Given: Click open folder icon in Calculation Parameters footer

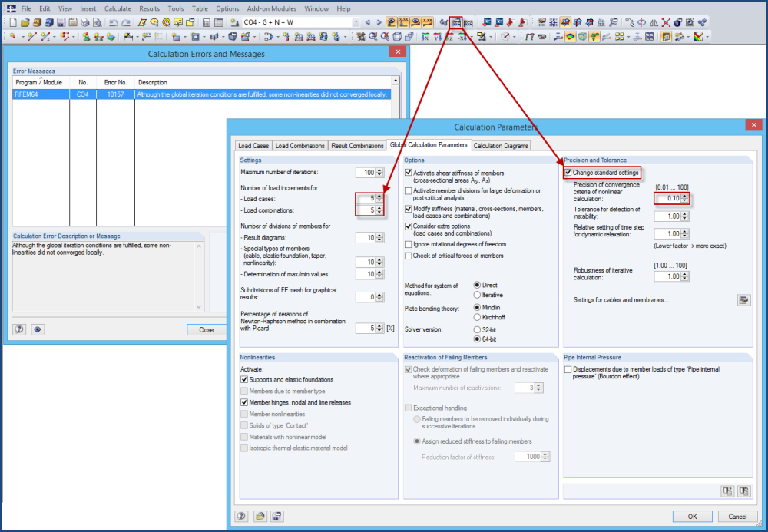Looking at the screenshot, I should click(x=260, y=516).
